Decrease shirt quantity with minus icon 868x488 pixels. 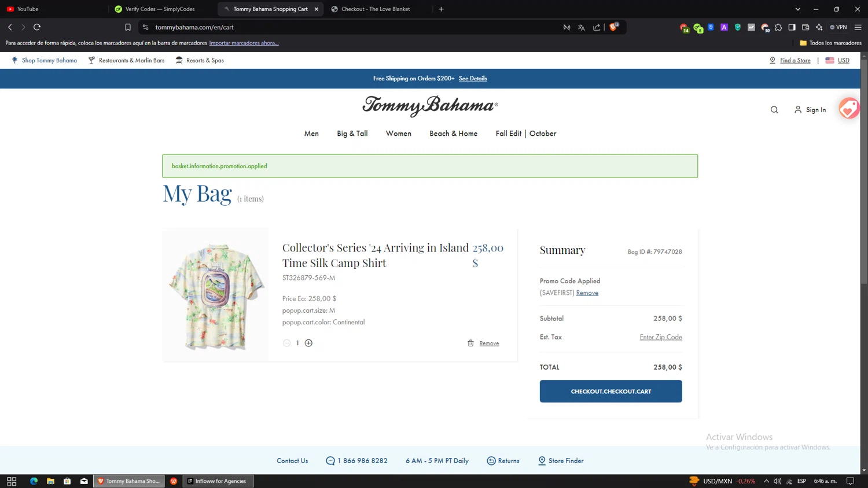coord(286,343)
